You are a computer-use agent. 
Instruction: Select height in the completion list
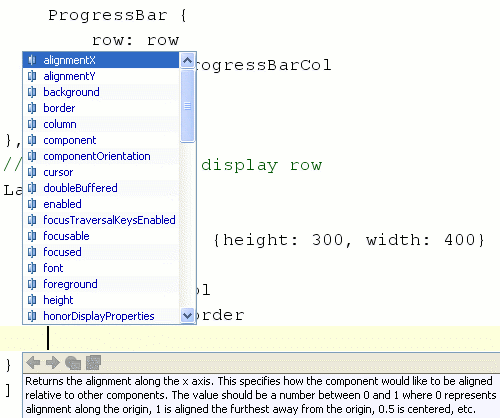101,300
